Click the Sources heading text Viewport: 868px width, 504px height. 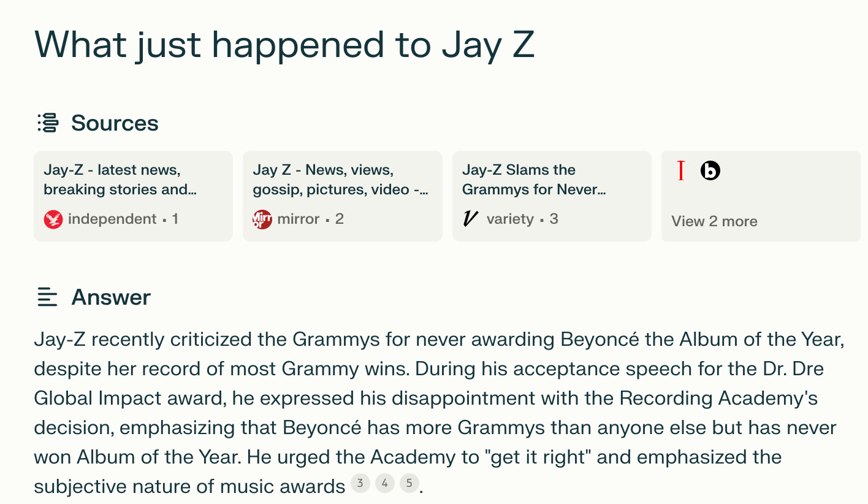click(x=115, y=123)
